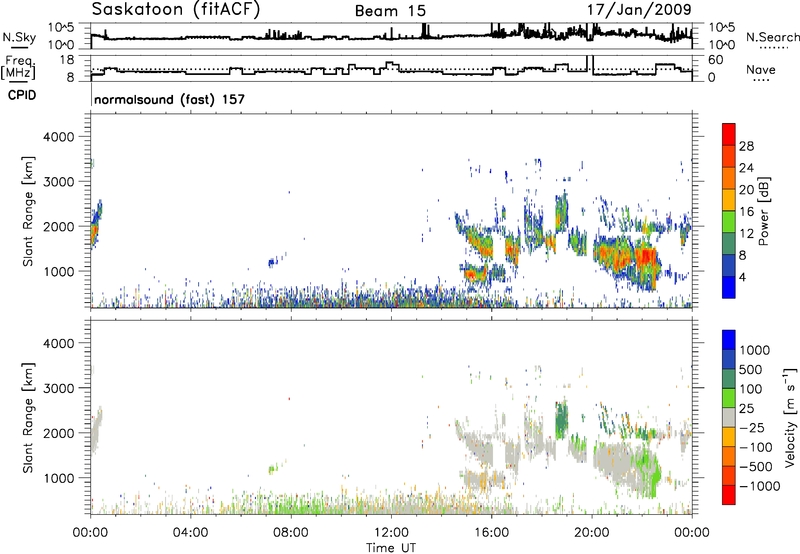Image resolution: width=800 pixels, height=554 pixels.
Task: Click "4000" tick on the power panel
Action: point(58,137)
